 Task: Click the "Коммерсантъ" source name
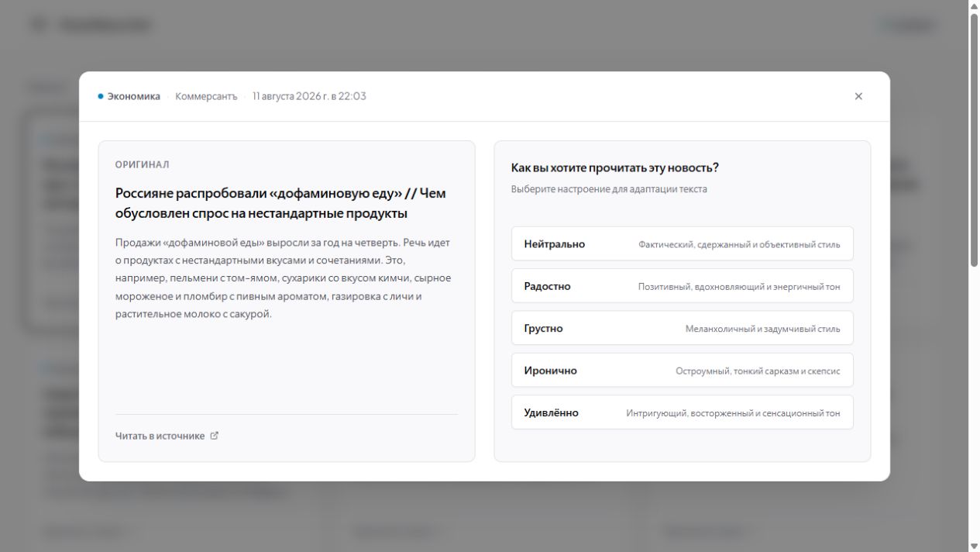[x=206, y=97]
